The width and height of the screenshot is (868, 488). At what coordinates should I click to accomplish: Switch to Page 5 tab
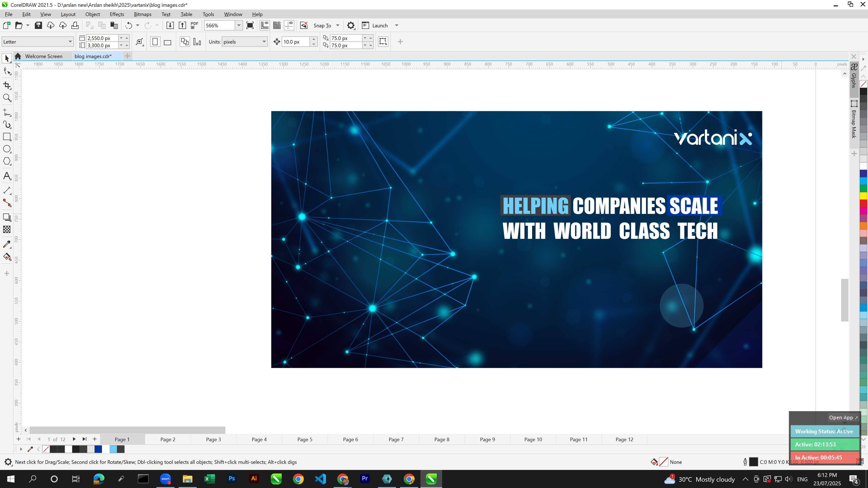coord(305,439)
